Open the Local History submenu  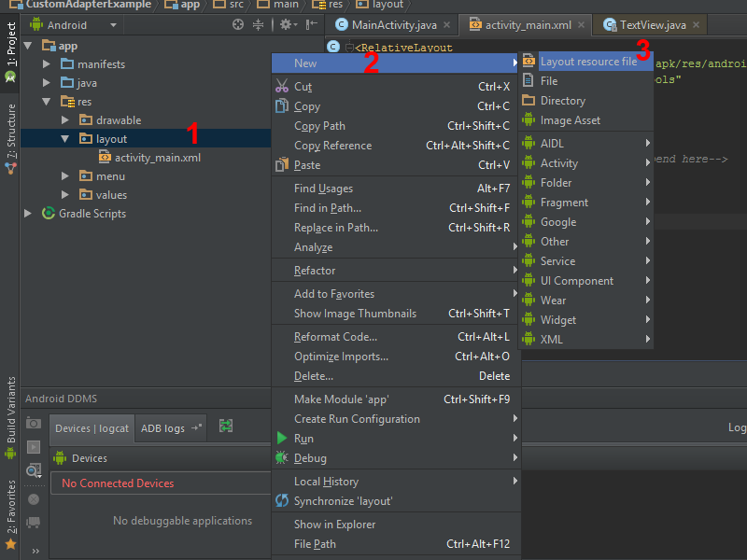click(x=395, y=481)
